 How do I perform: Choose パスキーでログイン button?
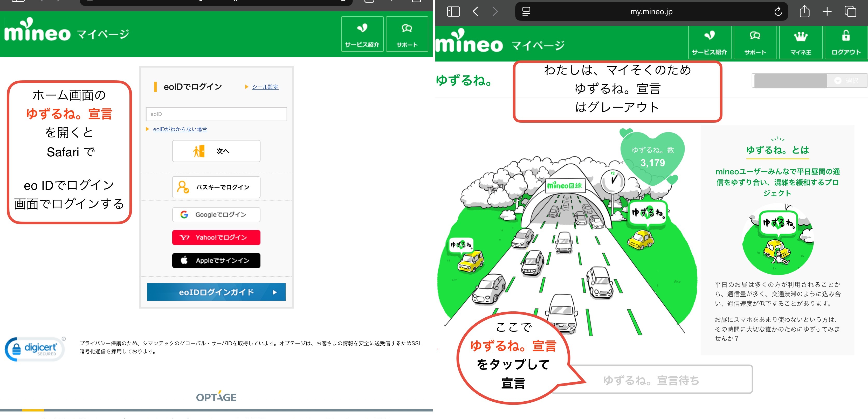tap(216, 187)
